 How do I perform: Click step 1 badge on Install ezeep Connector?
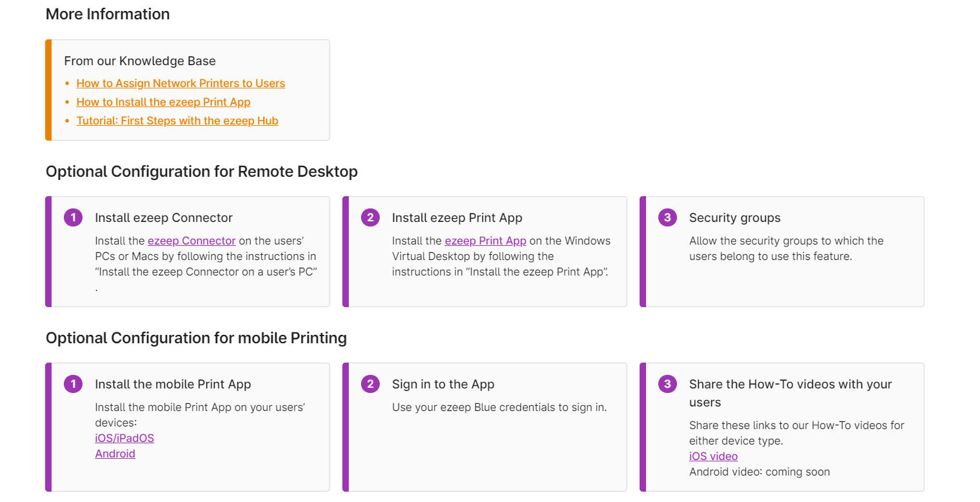coord(73,217)
